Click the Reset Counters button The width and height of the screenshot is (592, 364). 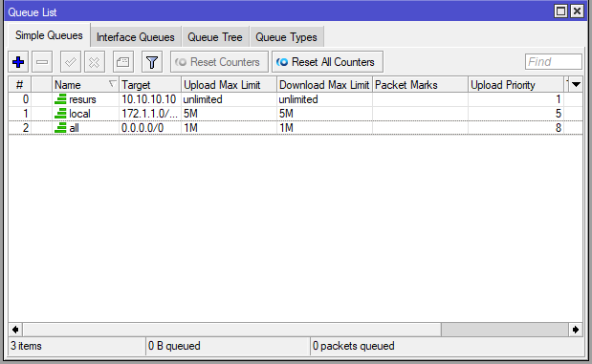(219, 62)
